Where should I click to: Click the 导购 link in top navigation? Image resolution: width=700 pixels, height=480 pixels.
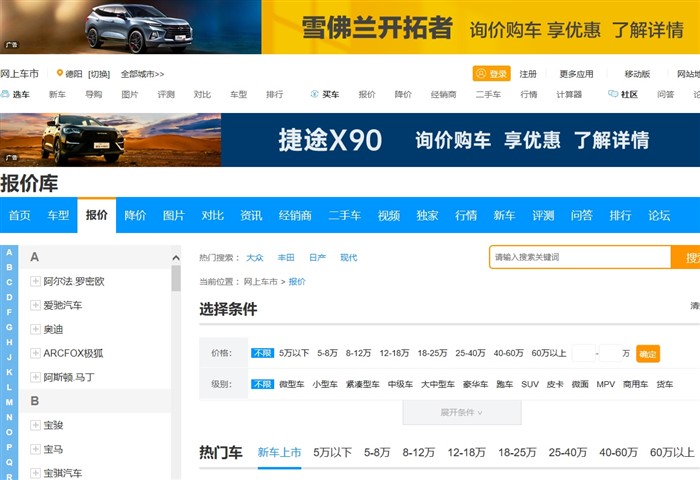pos(93,94)
